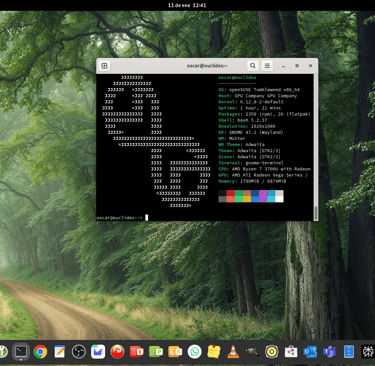This screenshot has width=375, height=366.
Task: Click the 'Kernel: 6.12.8-2-default' line
Action: click(251, 102)
